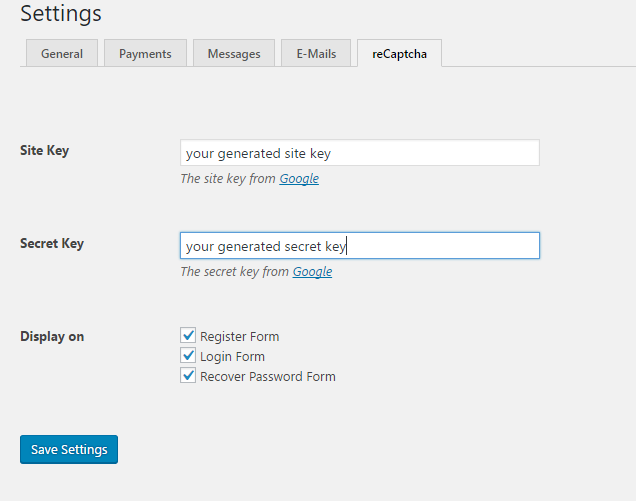The height and width of the screenshot is (501, 636).
Task: Go to the E-Mails tab
Action: (x=316, y=53)
